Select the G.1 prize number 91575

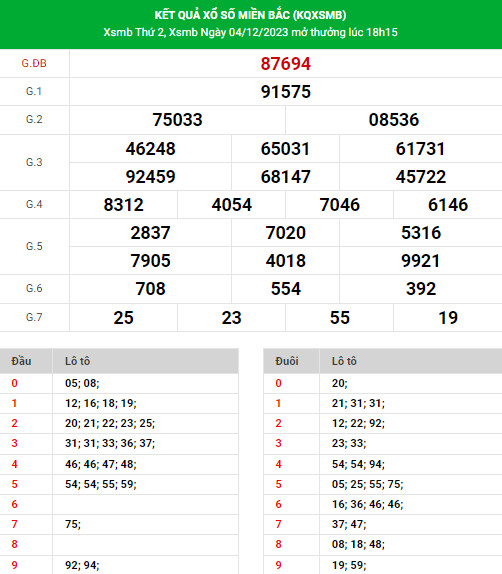coord(286,92)
